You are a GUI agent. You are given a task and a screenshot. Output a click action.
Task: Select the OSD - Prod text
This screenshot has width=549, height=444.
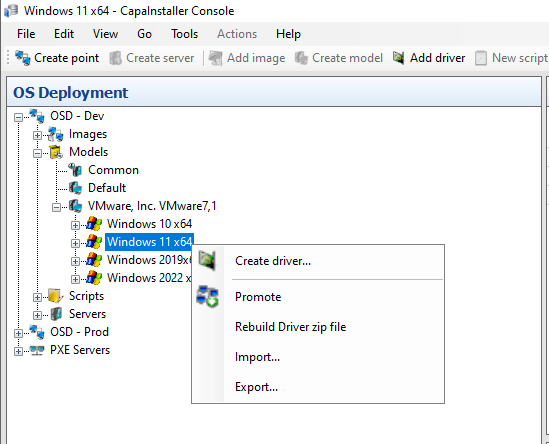point(79,332)
